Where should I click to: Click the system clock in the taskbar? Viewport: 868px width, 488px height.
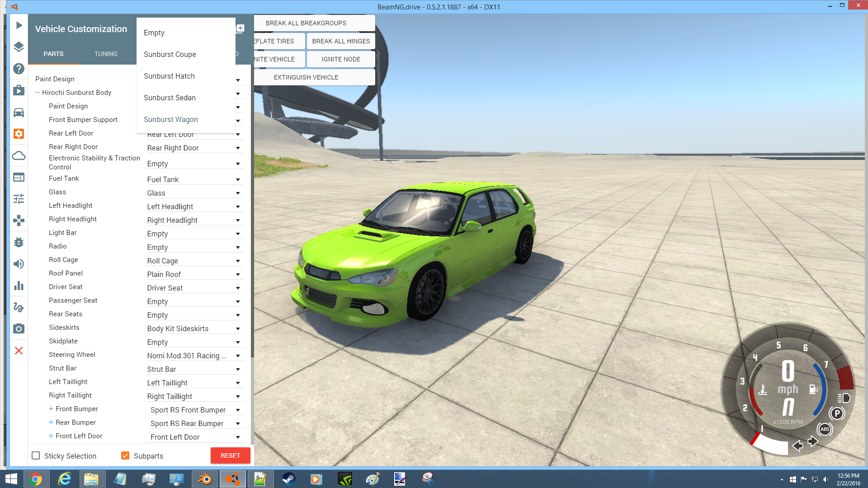[848, 479]
